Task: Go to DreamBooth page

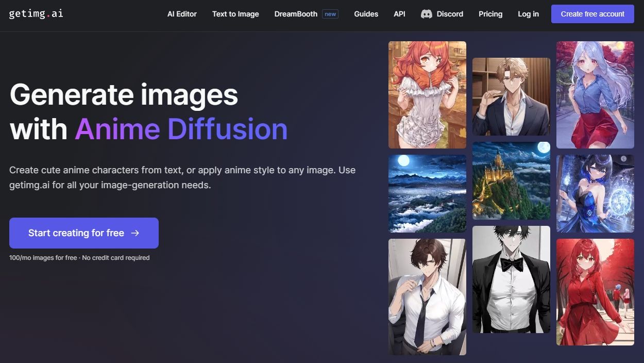Action: coord(296,14)
